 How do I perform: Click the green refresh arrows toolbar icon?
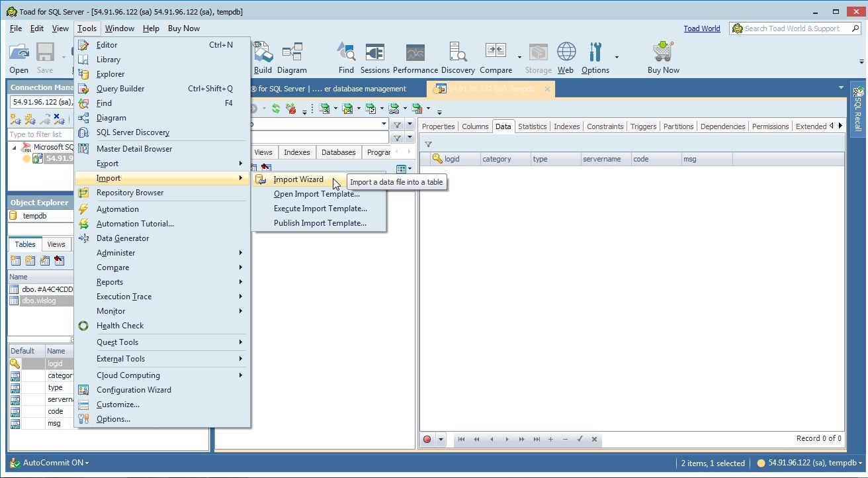(x=276, y=109)
